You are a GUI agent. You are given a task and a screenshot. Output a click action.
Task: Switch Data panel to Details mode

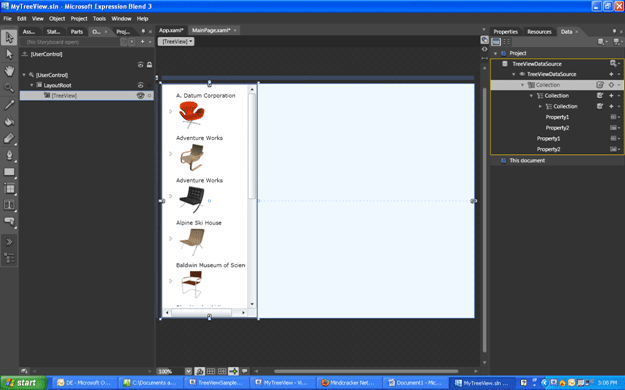[507, 41]
